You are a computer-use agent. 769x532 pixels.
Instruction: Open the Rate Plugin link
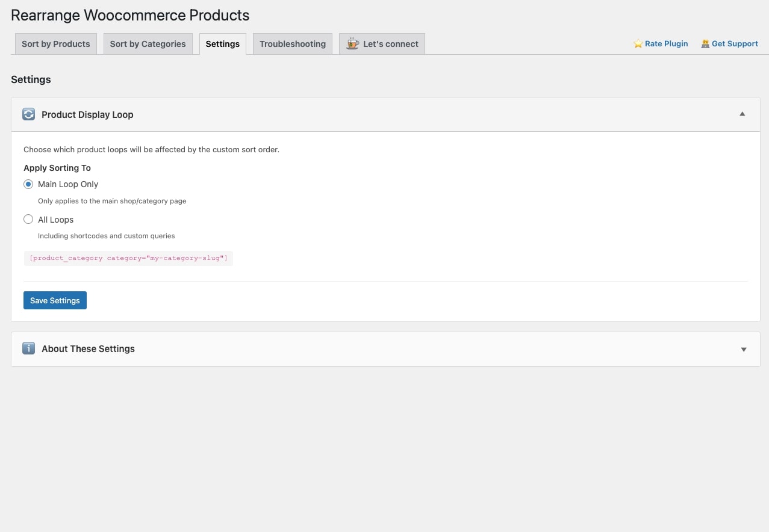666,43
